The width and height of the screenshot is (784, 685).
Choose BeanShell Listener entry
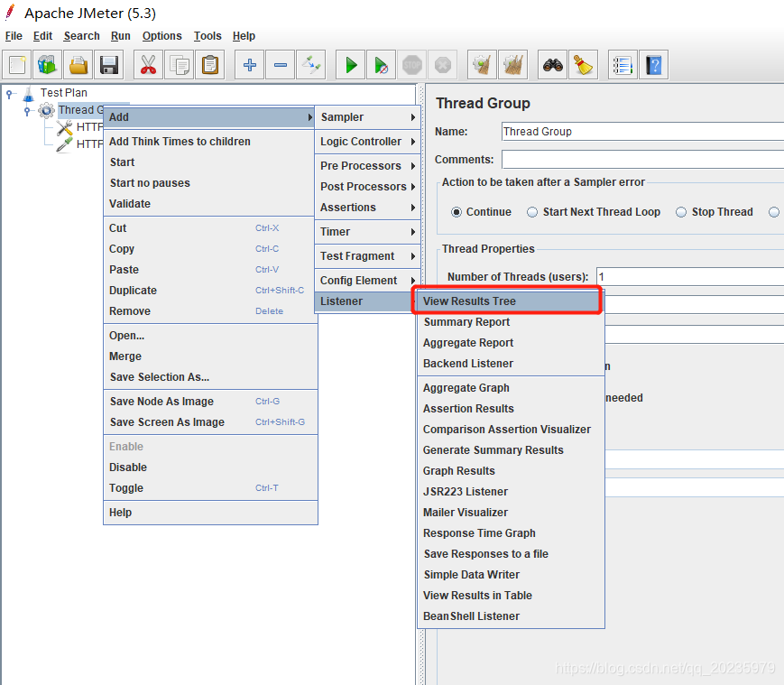511,616
